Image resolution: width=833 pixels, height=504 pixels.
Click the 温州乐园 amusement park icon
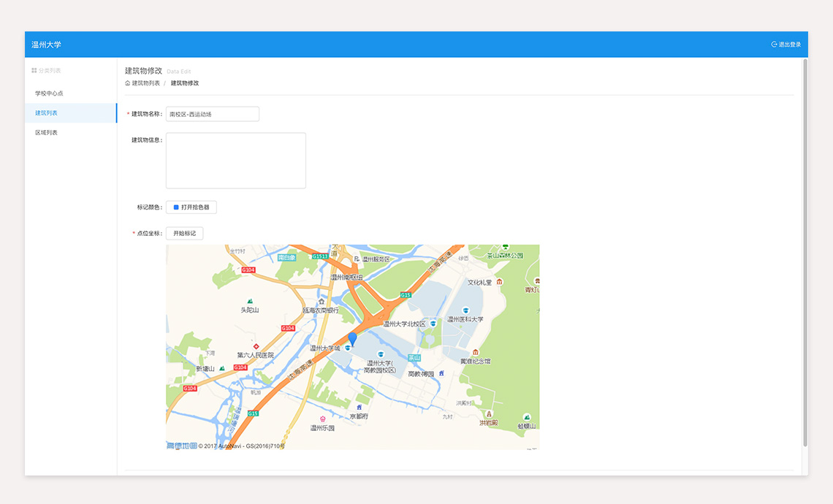(322, 419)
